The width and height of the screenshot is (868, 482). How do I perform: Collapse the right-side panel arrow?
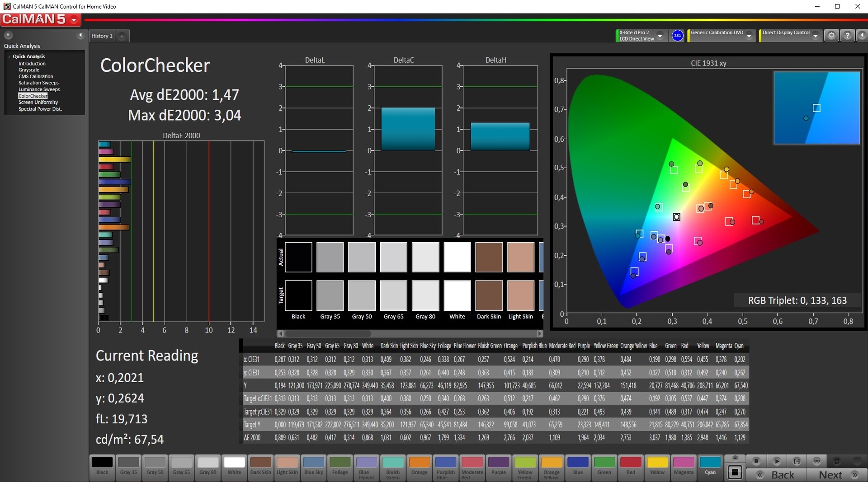coord(862,36)
